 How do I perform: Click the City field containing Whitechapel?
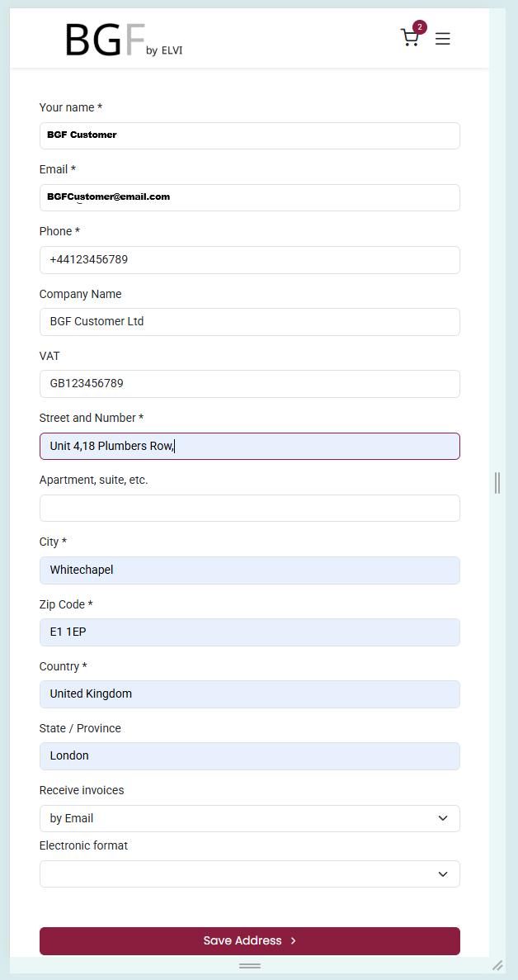[249, 570]
